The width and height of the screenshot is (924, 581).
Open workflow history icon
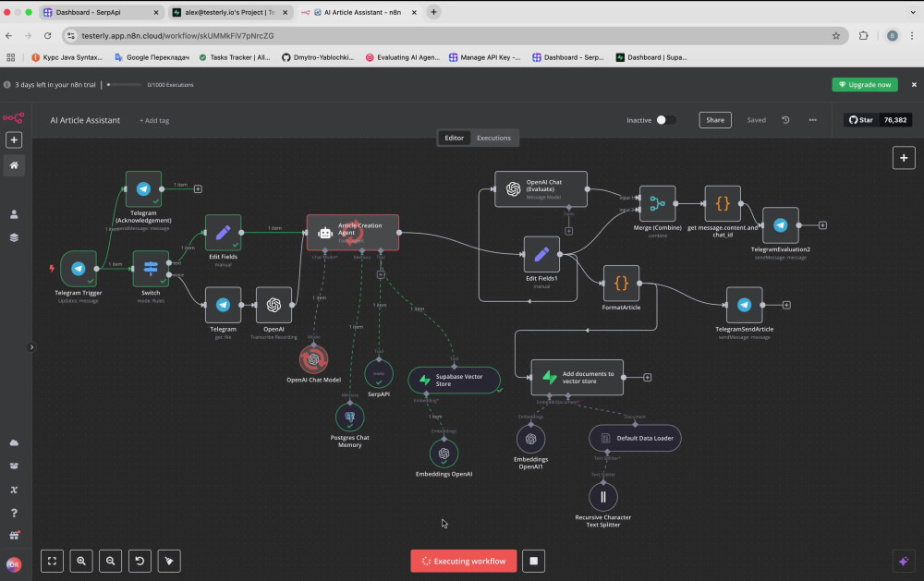[785, 120]
